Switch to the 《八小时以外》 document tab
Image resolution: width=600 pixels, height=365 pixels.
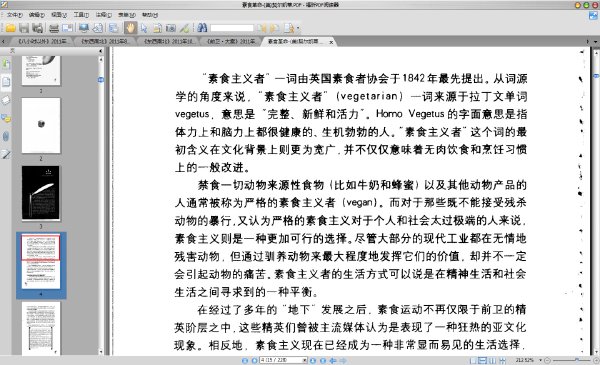[x=42, y=41]
